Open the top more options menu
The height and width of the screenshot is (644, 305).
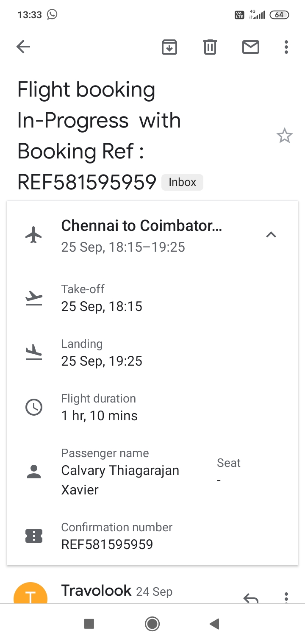coord(286,47)
